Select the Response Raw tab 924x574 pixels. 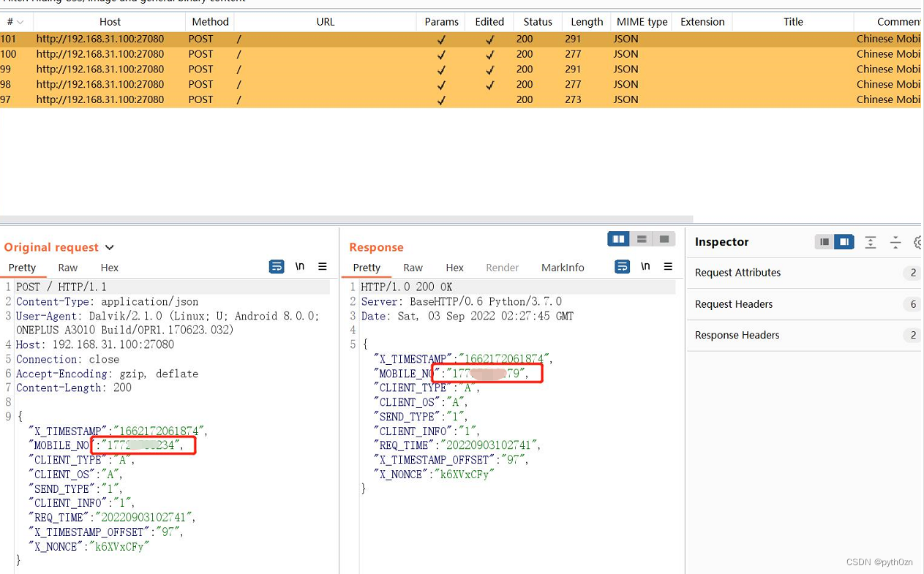point(413,268)
